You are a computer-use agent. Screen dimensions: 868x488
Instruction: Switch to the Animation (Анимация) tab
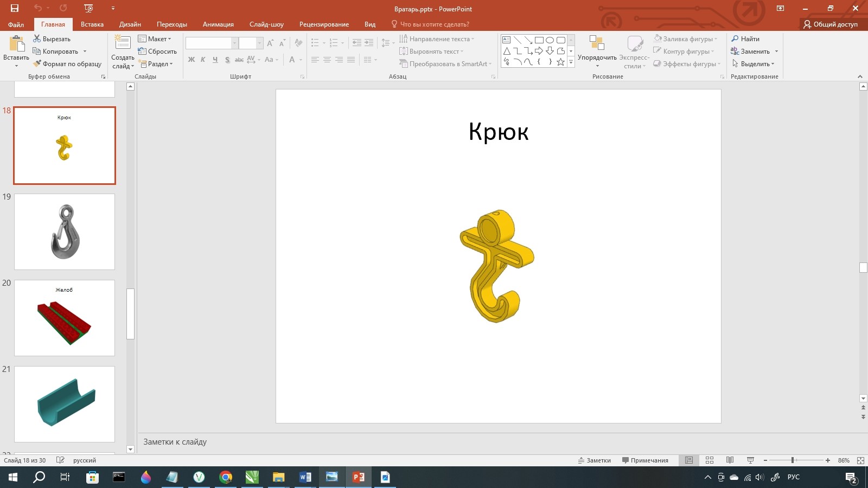(218, 24)
